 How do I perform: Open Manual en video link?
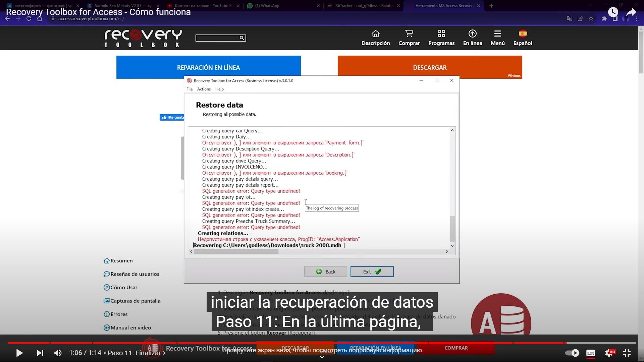click(x=127, y=327)
